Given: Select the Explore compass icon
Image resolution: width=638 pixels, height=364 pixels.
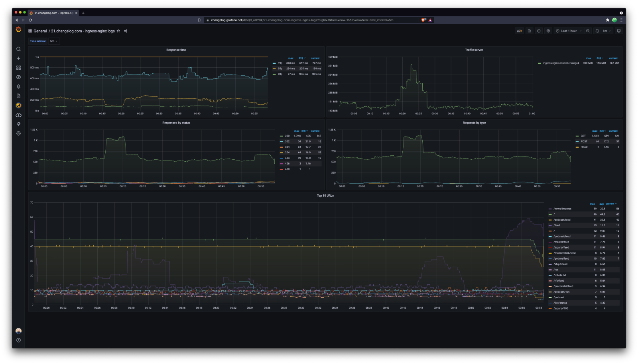Looking at the screenshot, I should [x=18, y=77].
